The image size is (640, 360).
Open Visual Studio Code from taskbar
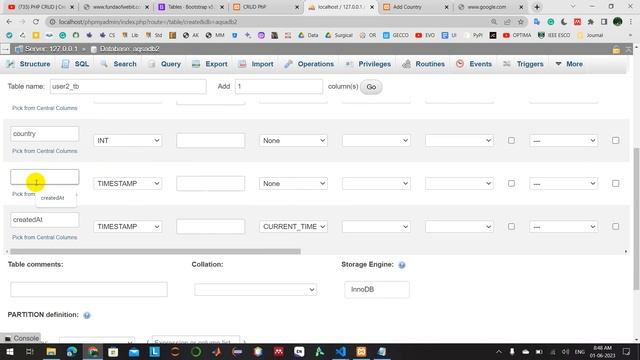(341, 352)
